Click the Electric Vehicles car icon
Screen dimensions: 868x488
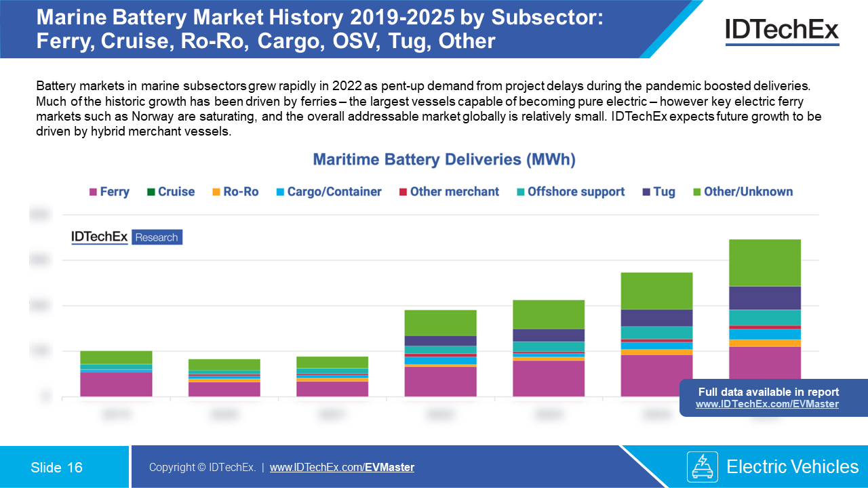(703, 466)
